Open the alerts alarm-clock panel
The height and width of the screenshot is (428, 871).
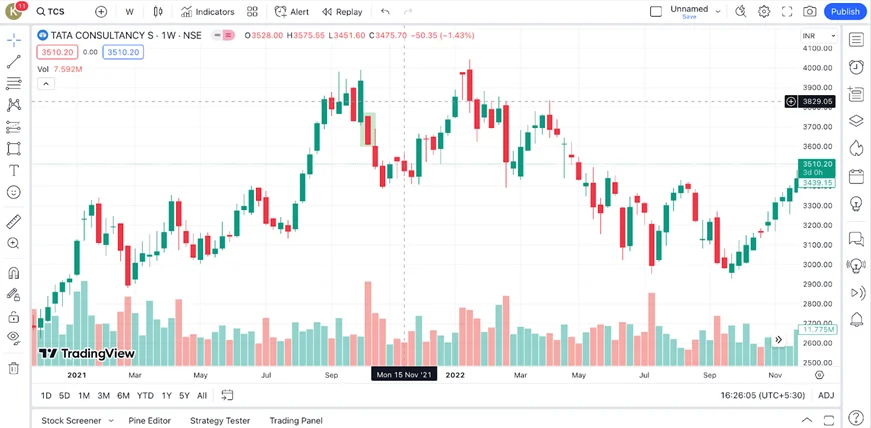point(856,67)
